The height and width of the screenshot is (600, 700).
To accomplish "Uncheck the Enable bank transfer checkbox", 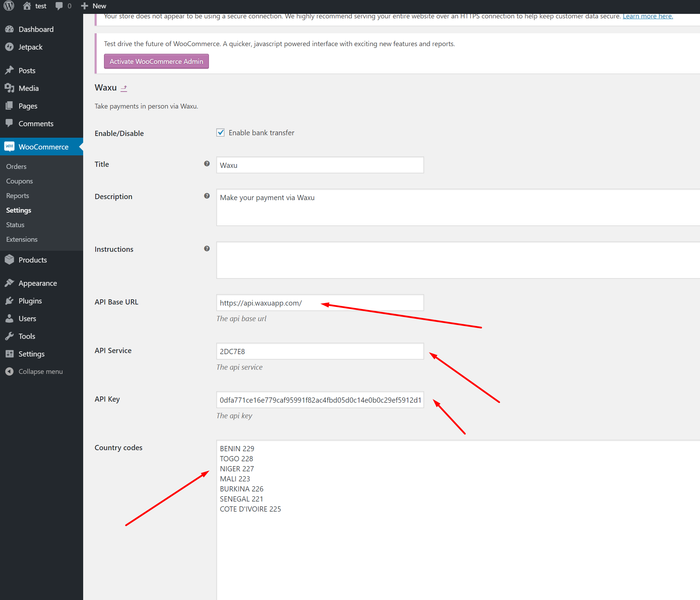I will (220, 132).
